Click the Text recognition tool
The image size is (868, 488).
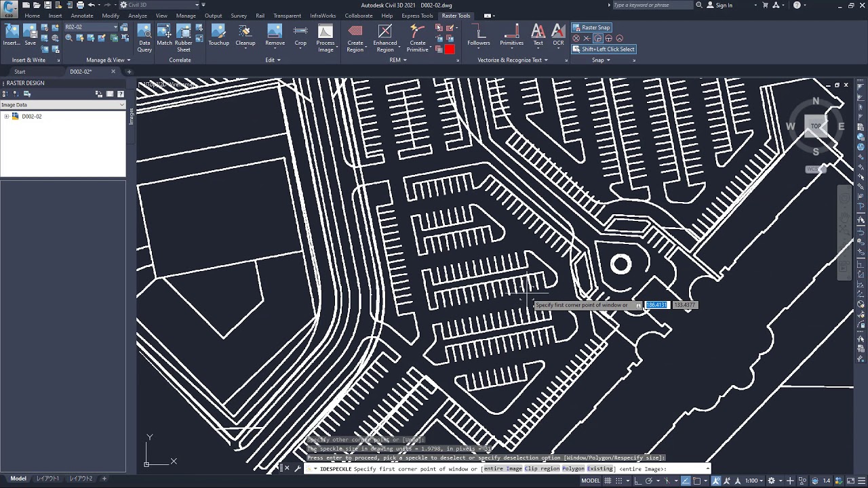click(x=538, y=35)
